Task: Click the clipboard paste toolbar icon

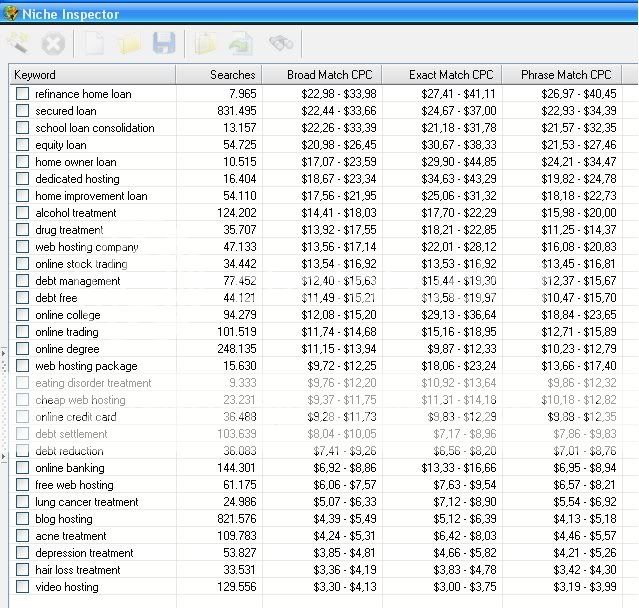Action: [x=205, y=43]
